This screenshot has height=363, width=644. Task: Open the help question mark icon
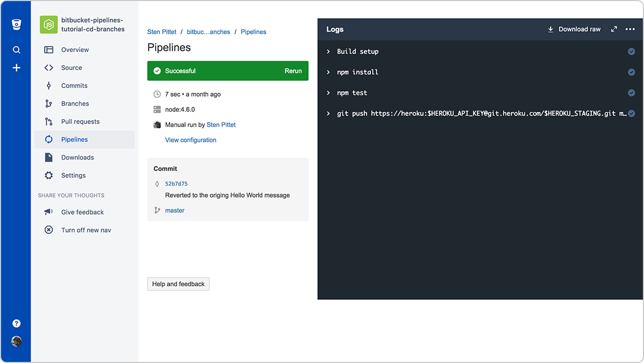(16, 323)
